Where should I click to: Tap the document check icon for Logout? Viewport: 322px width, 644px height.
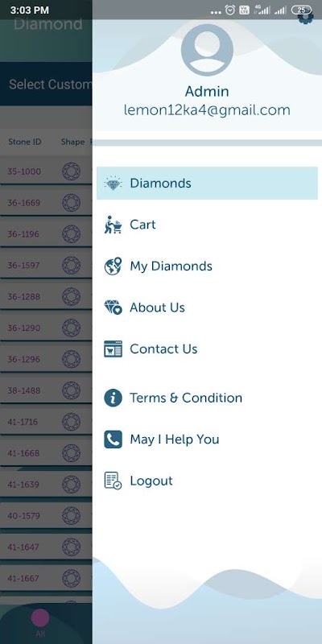point(113,481)
